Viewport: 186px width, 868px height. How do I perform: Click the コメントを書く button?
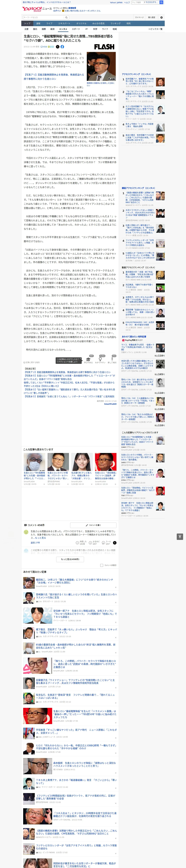coord(93,525)
